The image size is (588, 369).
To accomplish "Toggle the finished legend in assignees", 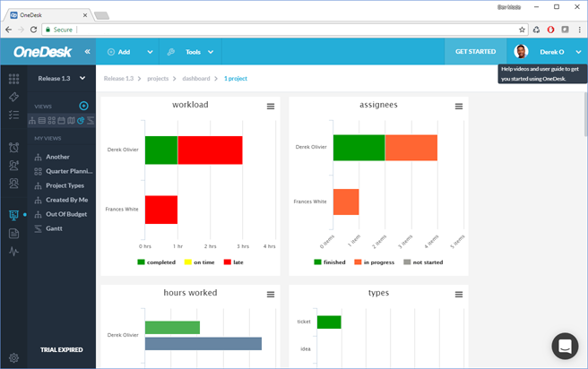I will click(330, 262).
